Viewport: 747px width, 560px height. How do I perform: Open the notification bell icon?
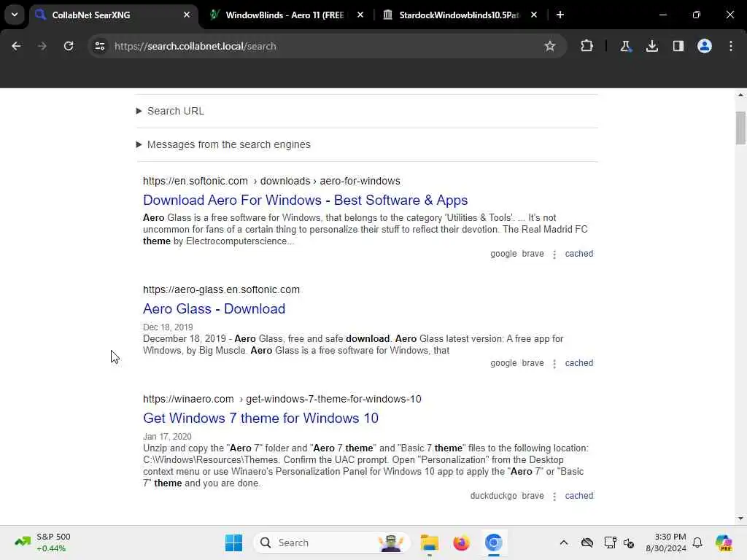click(x=697, y=542)
